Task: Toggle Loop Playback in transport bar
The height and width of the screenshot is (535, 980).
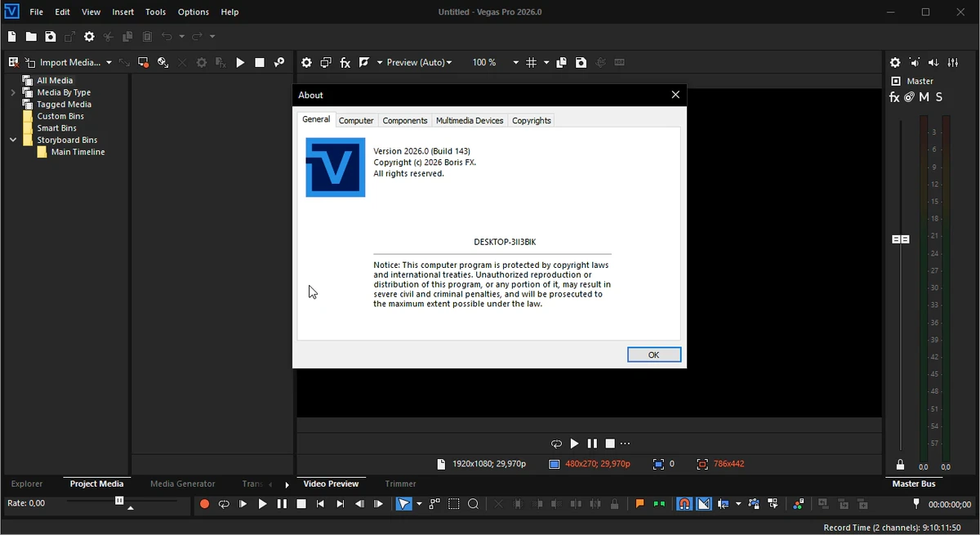Action: 224,505
